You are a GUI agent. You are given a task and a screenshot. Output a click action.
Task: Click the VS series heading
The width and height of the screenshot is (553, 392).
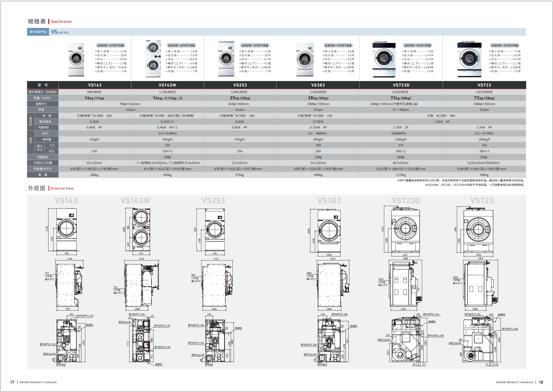pos(60,32)
